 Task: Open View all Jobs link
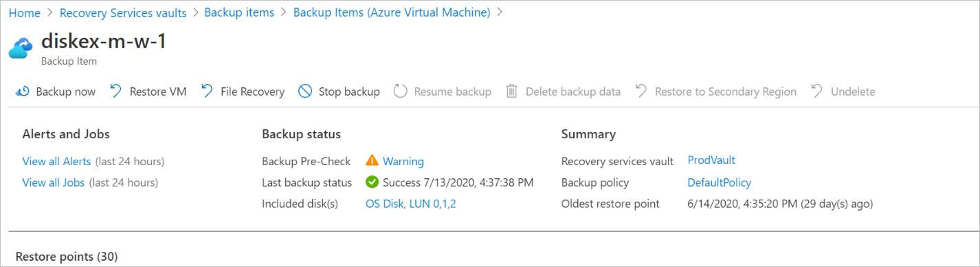[x=54, y=182]
